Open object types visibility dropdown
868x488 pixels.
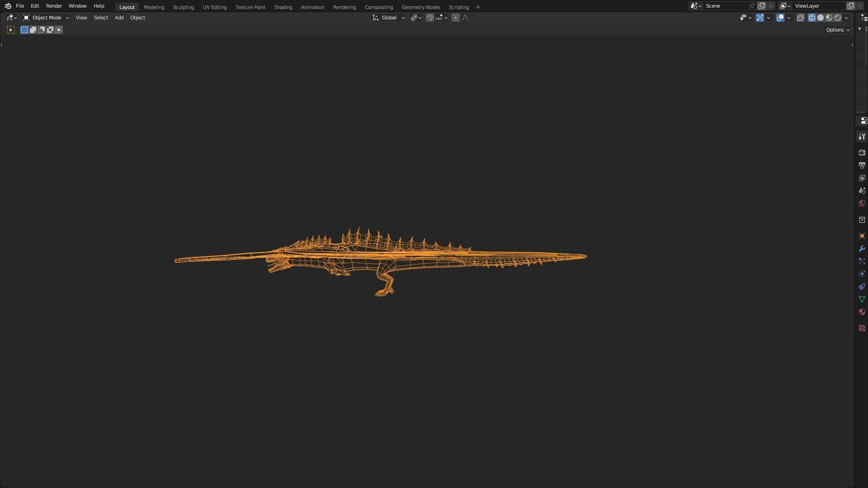pyautogui.click(x=745, y=18)
